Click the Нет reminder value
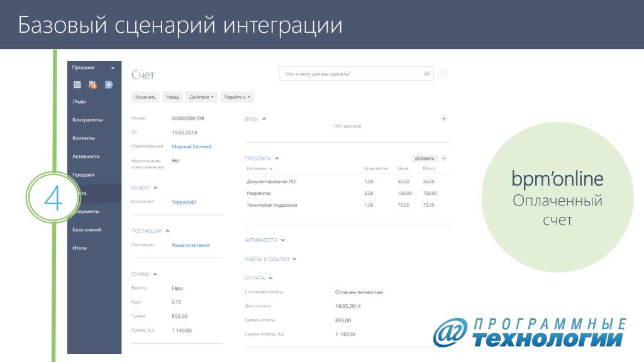The width and height of the screenshot is (644, 362). click(x=176, y=160)
